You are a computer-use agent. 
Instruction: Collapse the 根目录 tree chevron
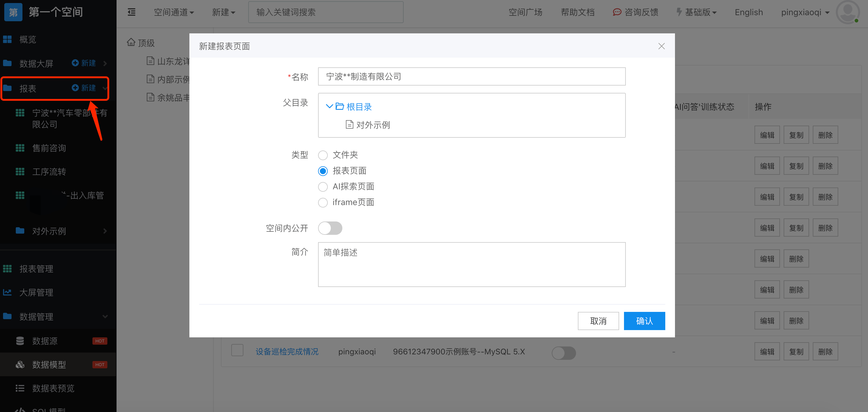click(329, 106)
